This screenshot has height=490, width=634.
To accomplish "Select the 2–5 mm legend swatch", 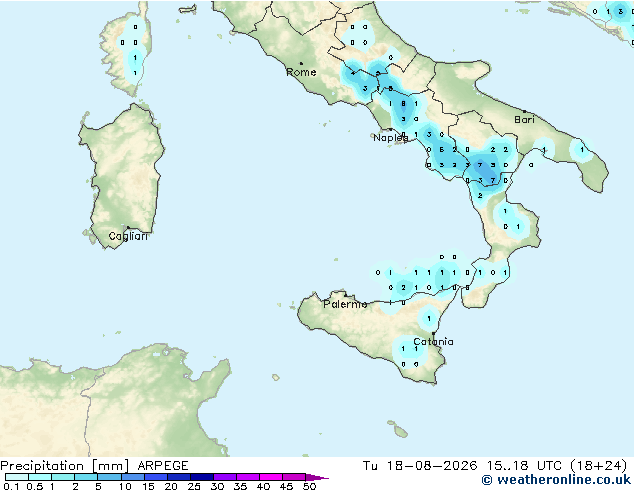I will tap(86, 477).
